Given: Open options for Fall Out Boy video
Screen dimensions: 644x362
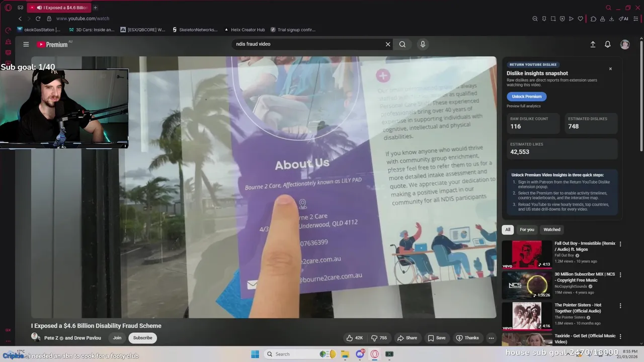Looking at the screenshot, I should click(620, 244).
